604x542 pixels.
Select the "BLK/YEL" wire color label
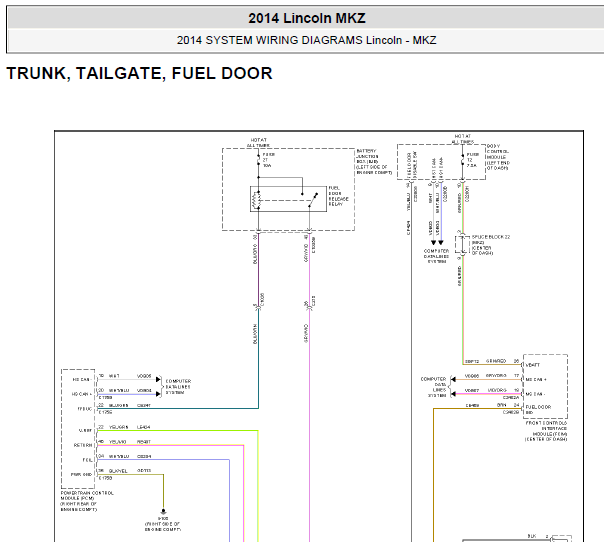tap(118, 471)
